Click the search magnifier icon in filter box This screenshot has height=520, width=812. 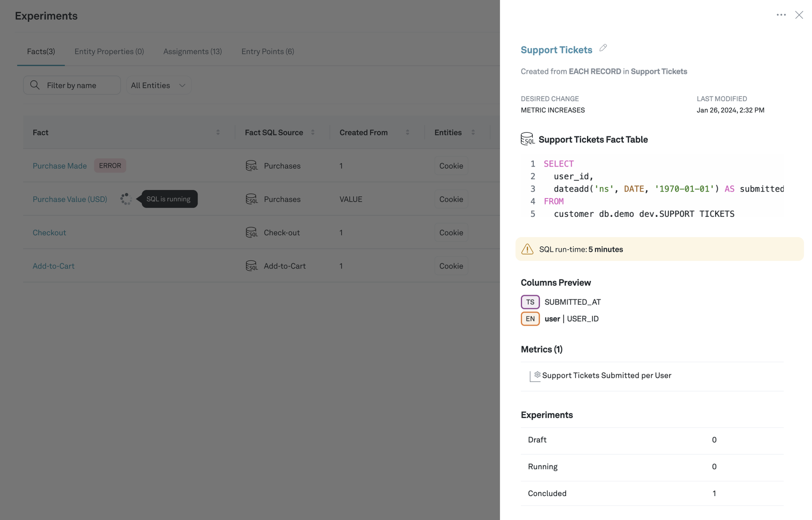[x=35, y=85]
